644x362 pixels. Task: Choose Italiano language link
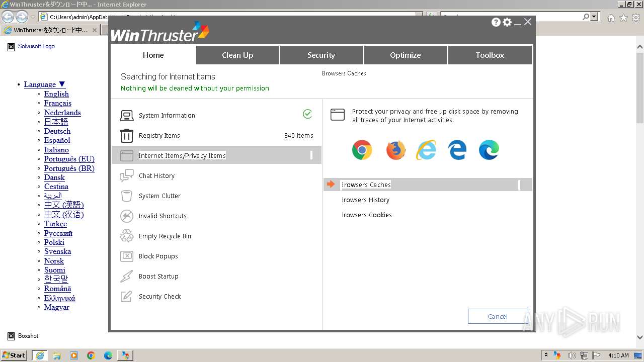(x=56, y=150)
